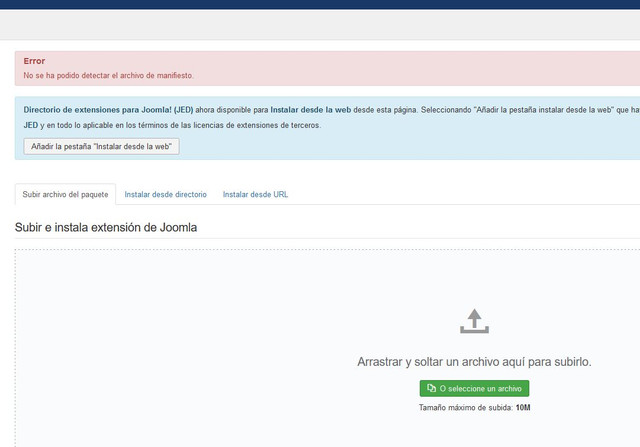Click the upload arrow icon in drop zone
640x447 pixels.
tap(474, 321)
